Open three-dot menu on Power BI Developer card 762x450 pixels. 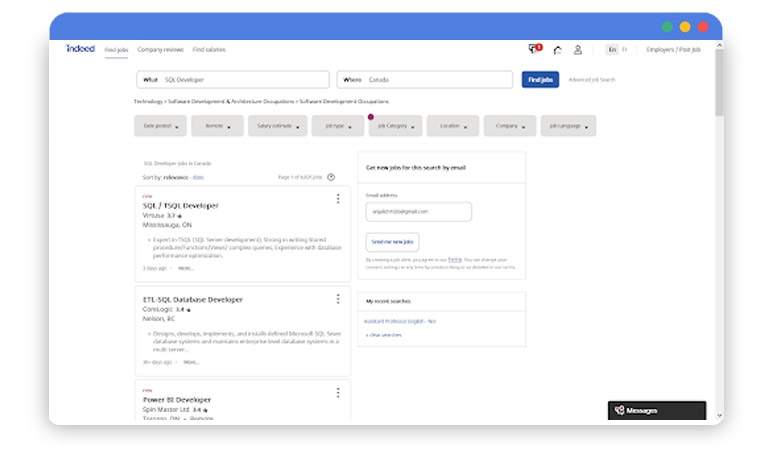tap(338, 393)
